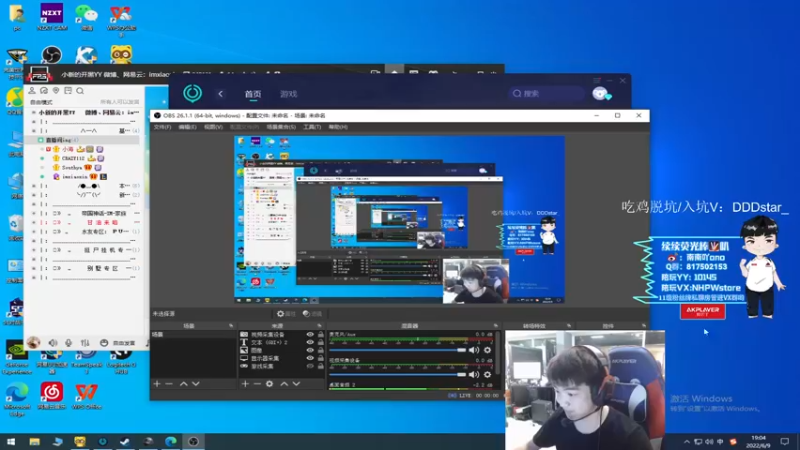Click the search field in the blue app

tap(547, 93)
